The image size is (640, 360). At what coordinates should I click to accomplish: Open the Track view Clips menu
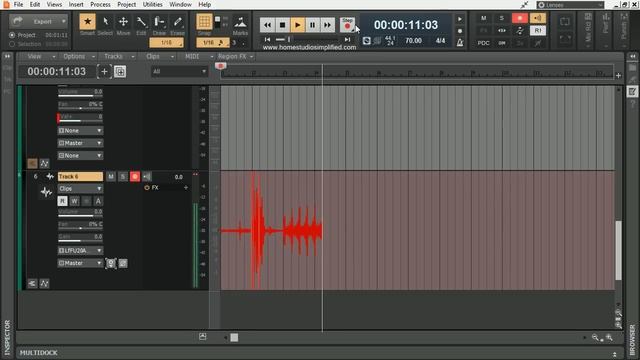tap(153, 56)
